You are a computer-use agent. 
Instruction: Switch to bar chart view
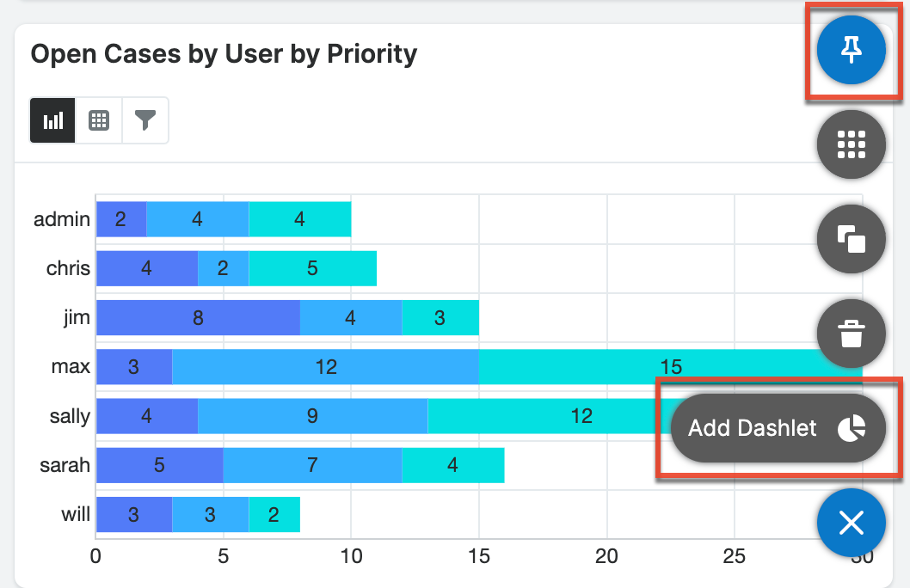53,120
